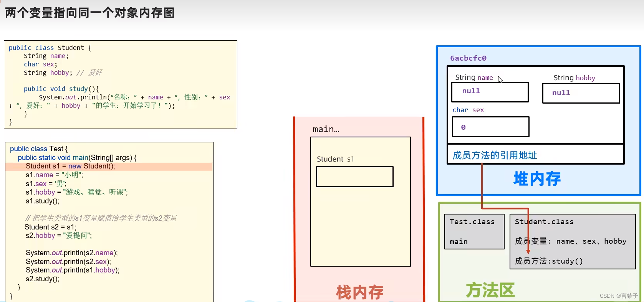Click the line s2.hobby = "爱提问";
The height and width of the screenshot is (302, 644).
(x=59, y=236)
